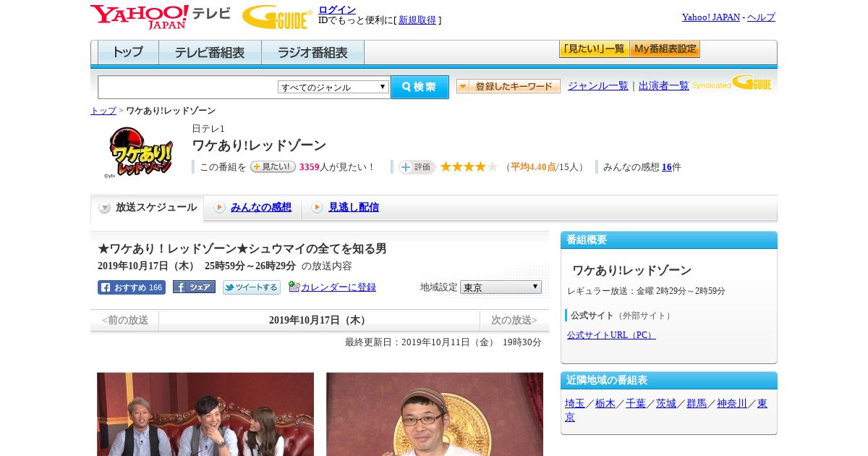
Task: Open the 千葉 region schedule link
Action: [x=636, y=404]
